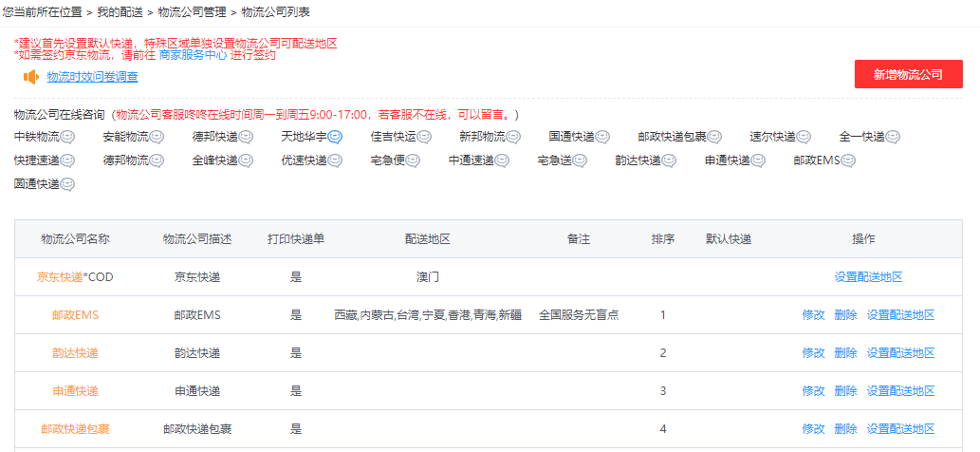The width and height of the screenshot is (980, 452).
Task: Open chat icon next to 申通快递 consult entry
Action: (x=758, y=160)
